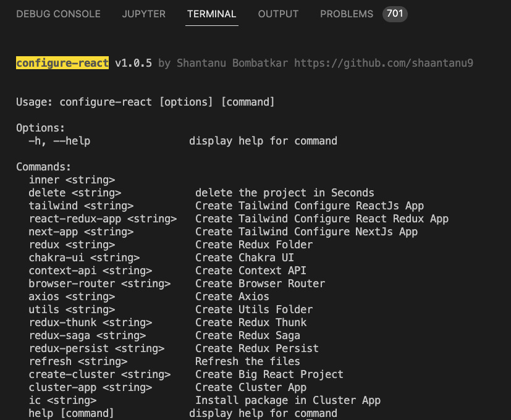Click the 701 problems count badge
The width and height of the screenshot is (511, 420).
click(x=395, y=14)
